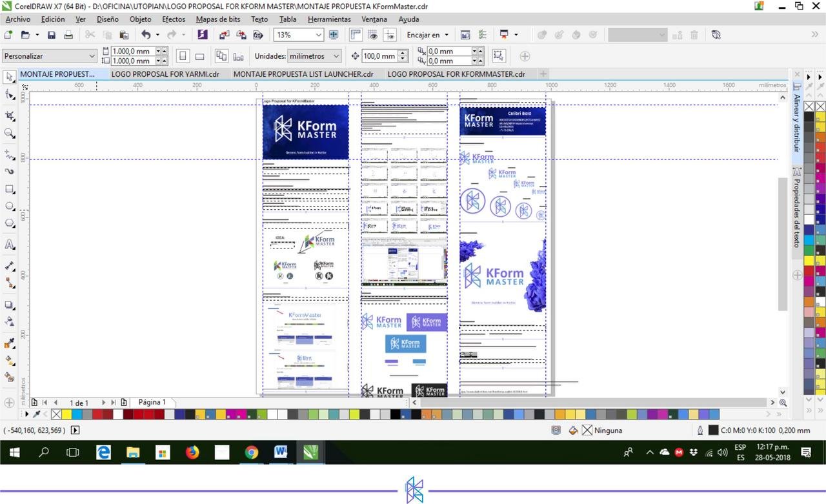Toggle Show guidelines button
The image size is (826, 504).
[390, 35]
